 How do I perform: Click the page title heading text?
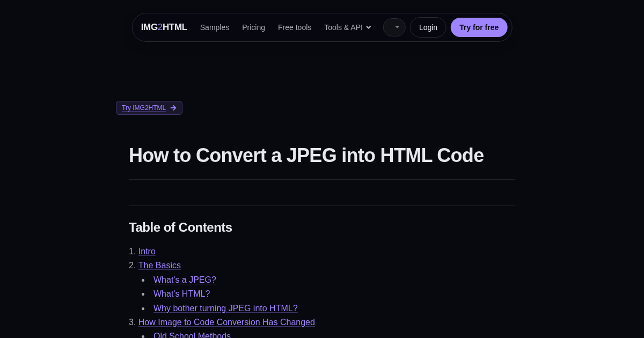point(306,156)
